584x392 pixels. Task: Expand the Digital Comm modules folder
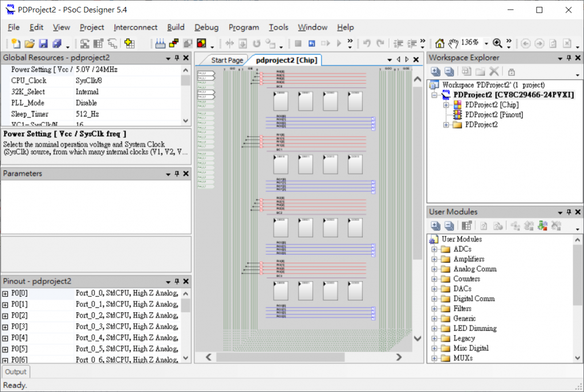(434, 299)
